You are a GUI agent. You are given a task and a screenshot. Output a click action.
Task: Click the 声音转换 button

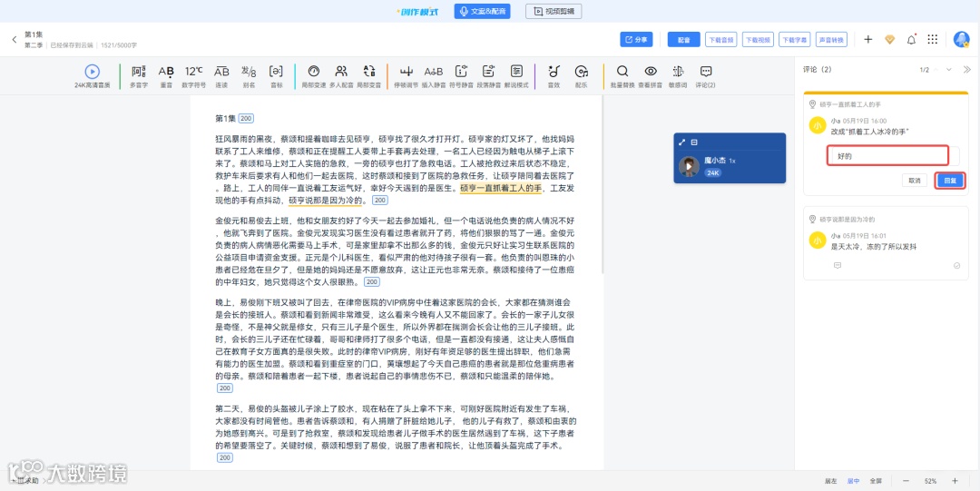click(832, 39)
